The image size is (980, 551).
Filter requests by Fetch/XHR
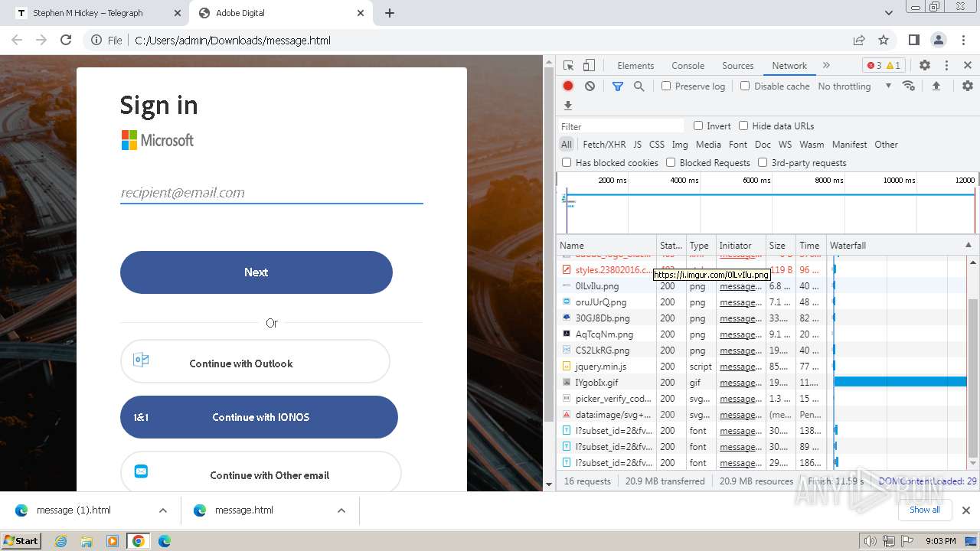pyautogui.click(x=604, y=144)
